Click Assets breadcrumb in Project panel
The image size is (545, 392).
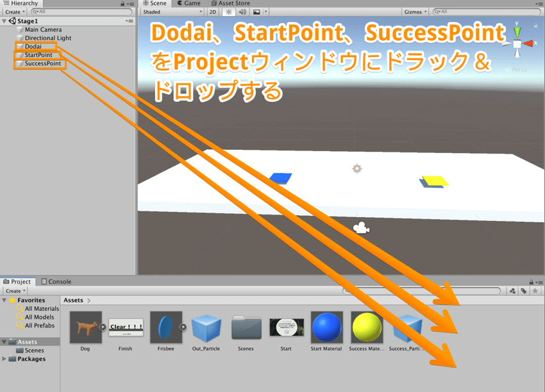(73, 300)
